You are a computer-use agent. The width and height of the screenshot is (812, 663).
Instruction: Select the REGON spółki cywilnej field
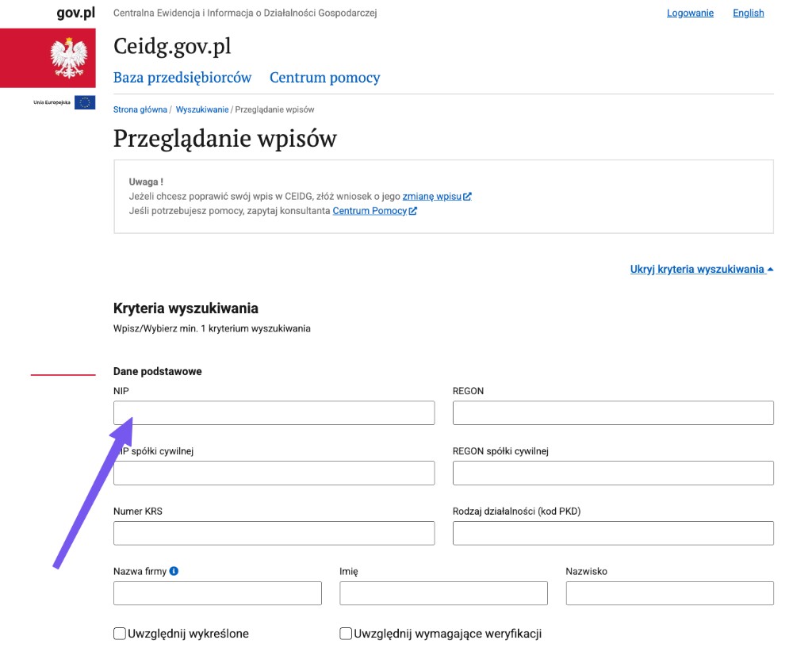coord(613,473)
